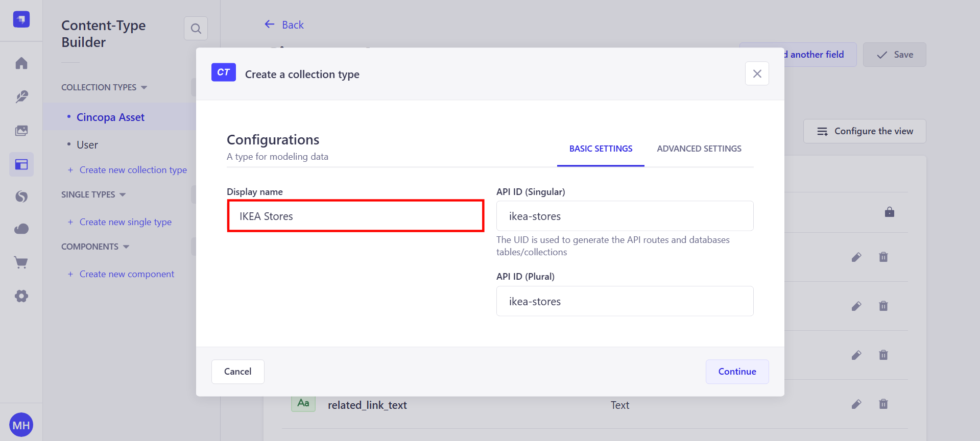Screen dimensions: 980x441
Task: Open the Media Library icon
Action: 21,131
